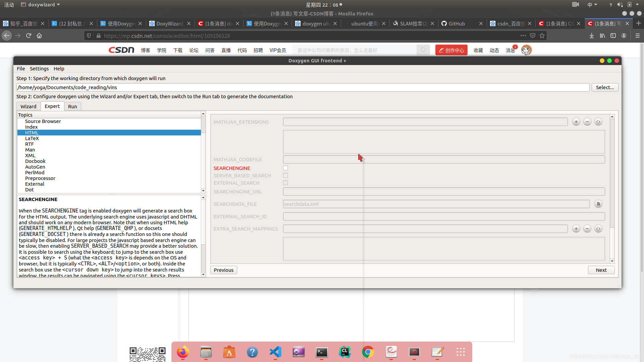
Task: Click CSDN search magnifier icon
Action: point(423,50)
